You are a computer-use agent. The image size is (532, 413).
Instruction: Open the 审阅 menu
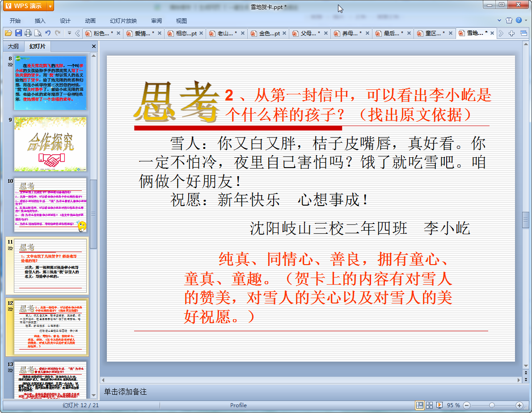[156, 21]
